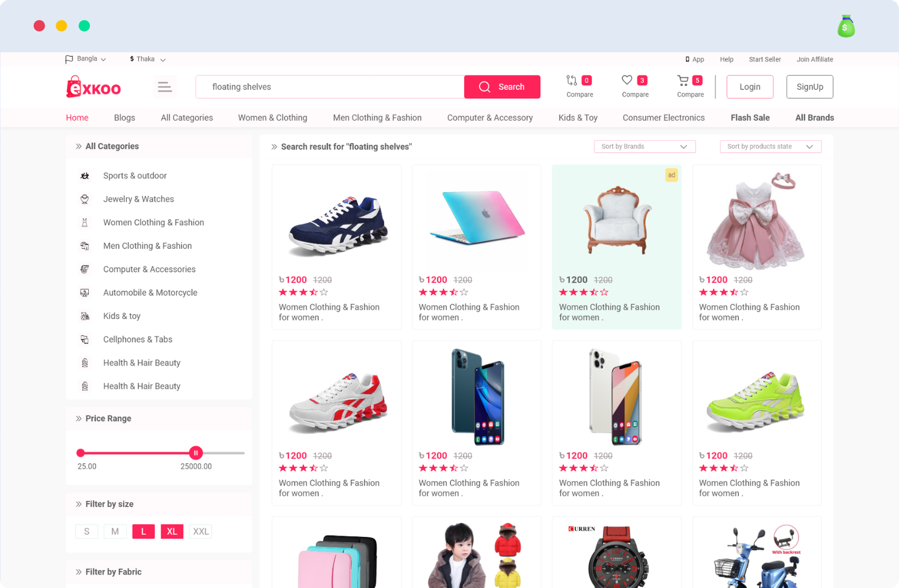Open the neon green sneaker product image

pyautogui.click(x=756, y=402)
